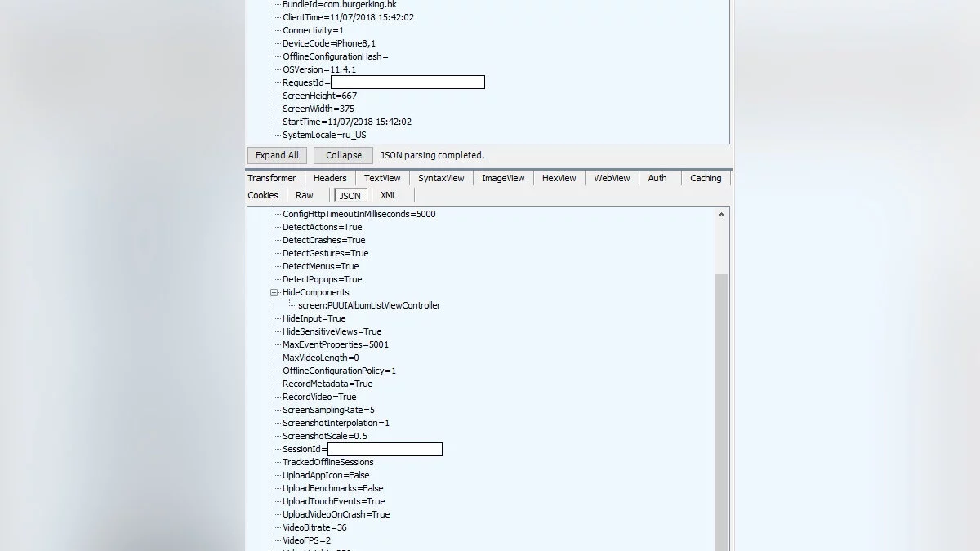Select the VideoFPS=2 row
Viewport: 980px width, 551px height.
(306, 540)
